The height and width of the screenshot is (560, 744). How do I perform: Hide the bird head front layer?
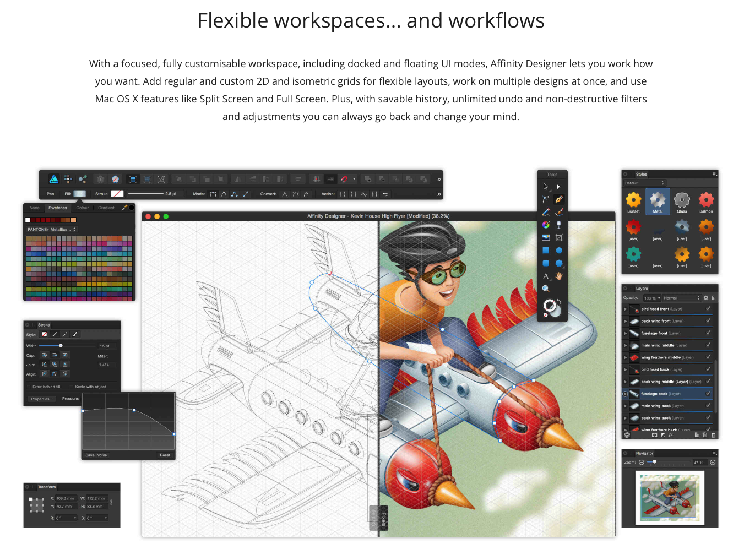(x=708, y=309)
